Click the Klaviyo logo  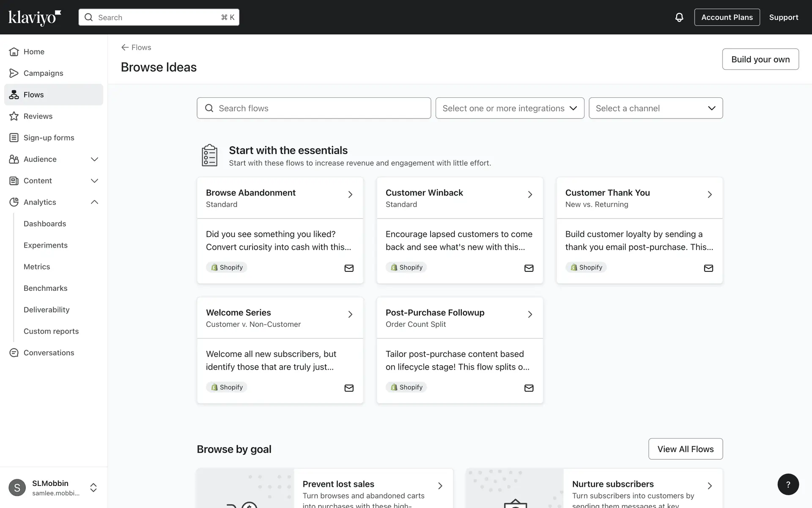[35, 17]
